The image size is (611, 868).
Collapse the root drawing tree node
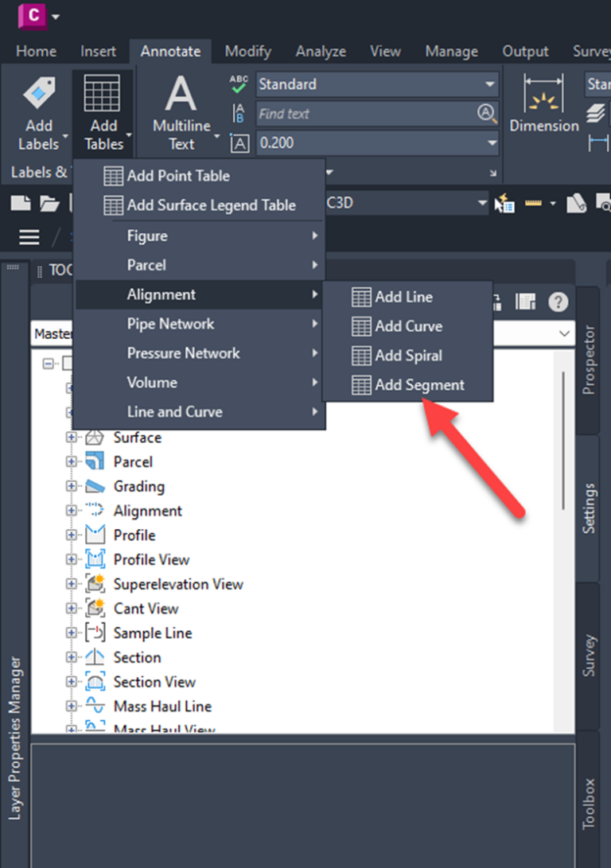pos(49,364)
